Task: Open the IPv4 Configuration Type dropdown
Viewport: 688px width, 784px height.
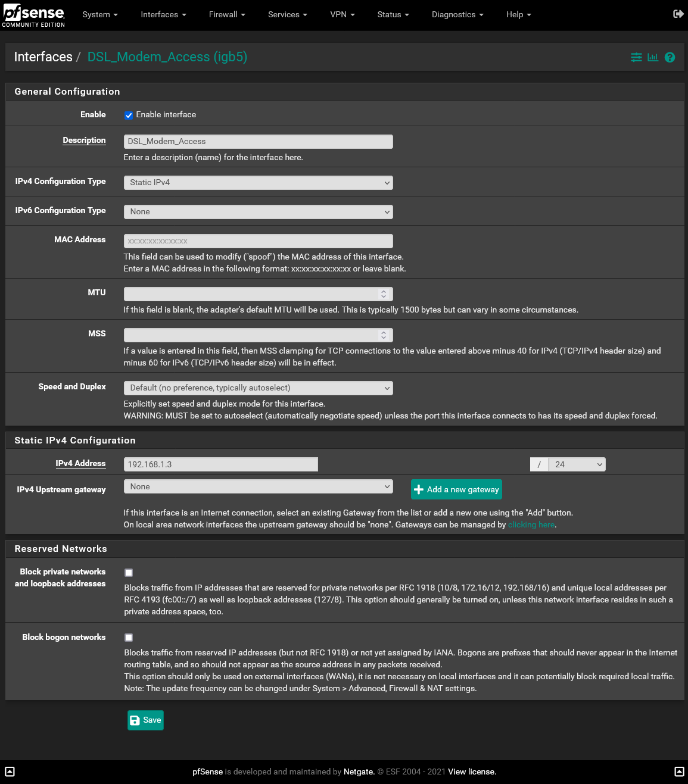Action: click(x=258, y=183)
